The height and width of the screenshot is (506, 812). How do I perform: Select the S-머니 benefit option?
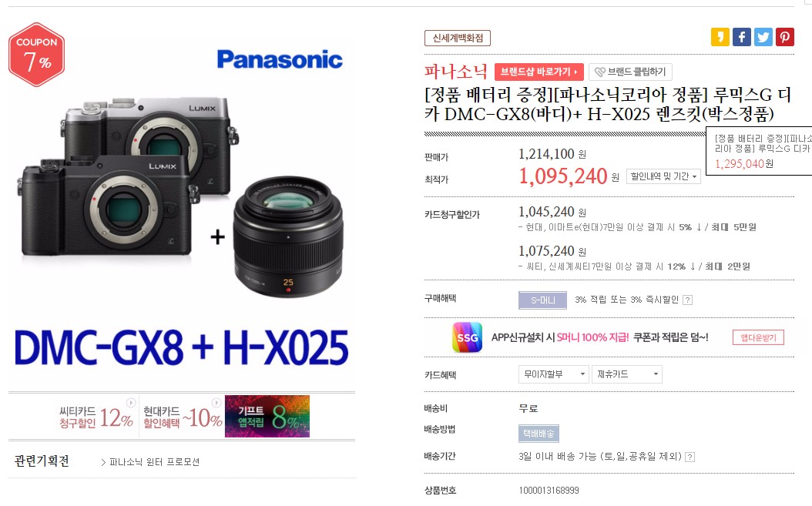pos(542,300)
